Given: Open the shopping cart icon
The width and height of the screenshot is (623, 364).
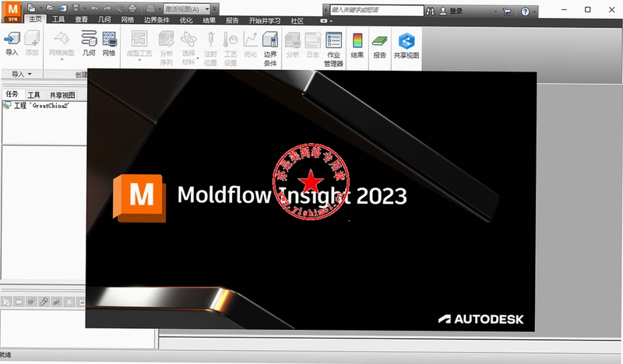Looking at the screenshot, I should click(507, 12).
